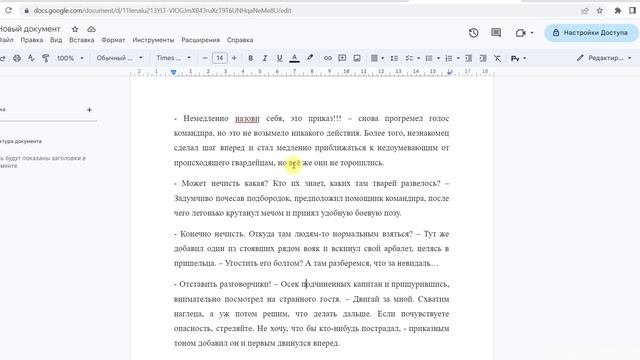Activate the paint format roller tool
Screen dimensions: 640x360
click(45, 58)
